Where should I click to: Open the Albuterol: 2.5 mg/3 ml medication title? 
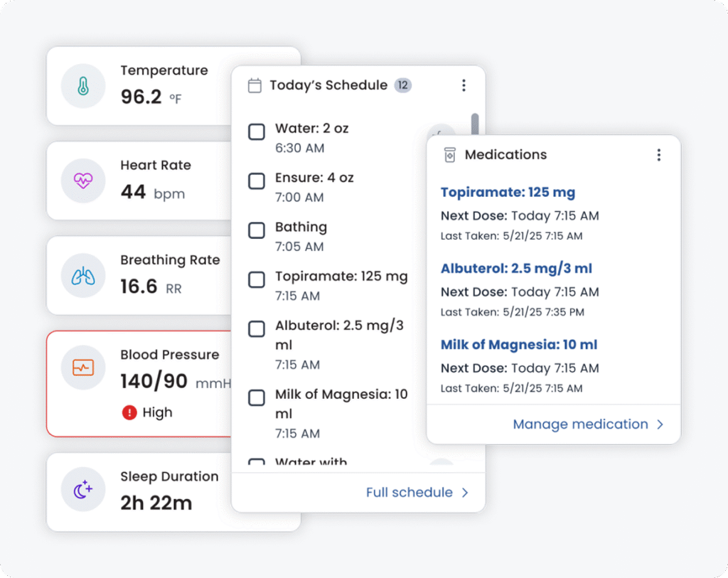point(516,269)
